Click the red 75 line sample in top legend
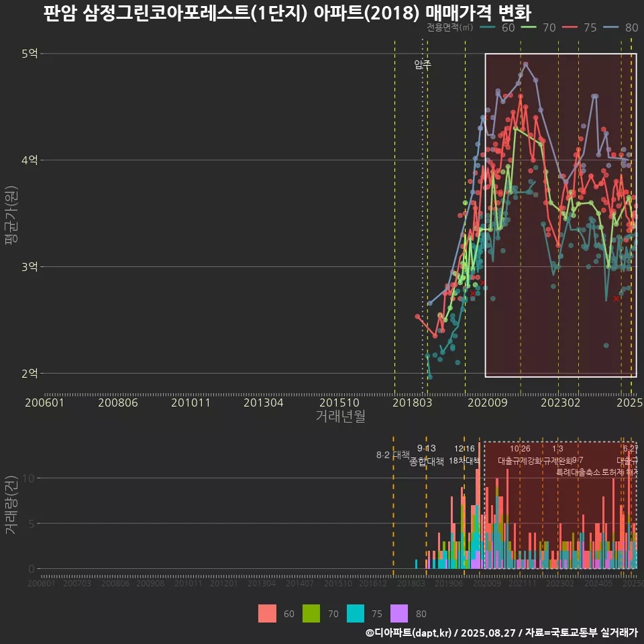This screenshot has height=644, width=644. [570, 28]
